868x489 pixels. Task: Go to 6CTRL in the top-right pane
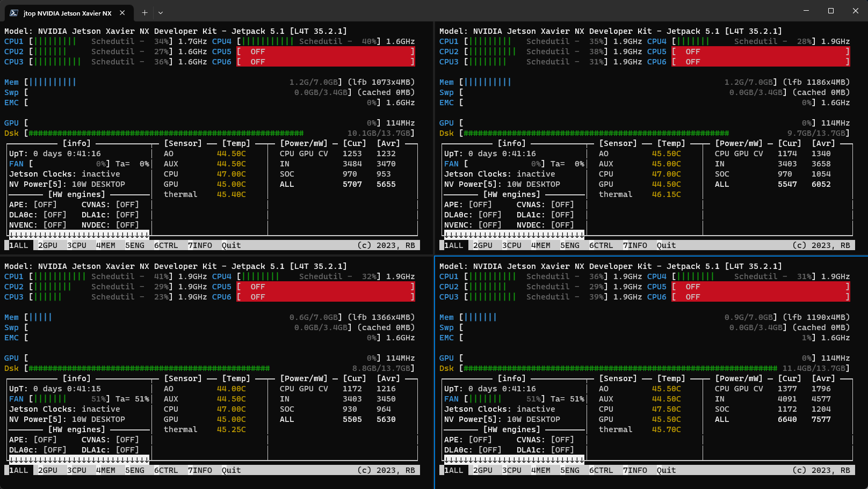click(601, 245)
